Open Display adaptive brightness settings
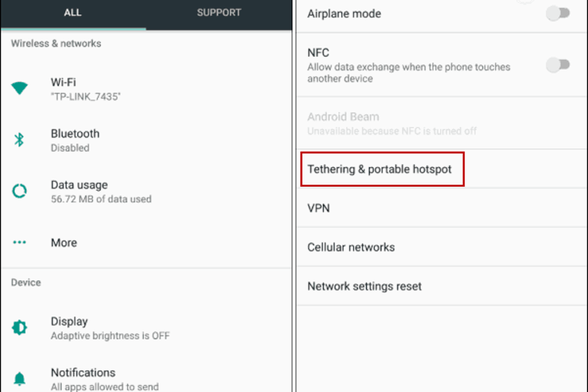This screenshot has width=588, height=392. coord(110,328)
